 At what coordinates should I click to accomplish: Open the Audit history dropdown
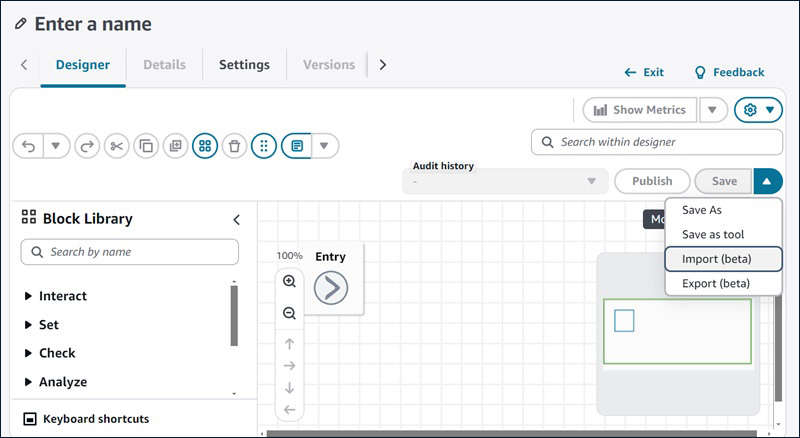point(504,181)
